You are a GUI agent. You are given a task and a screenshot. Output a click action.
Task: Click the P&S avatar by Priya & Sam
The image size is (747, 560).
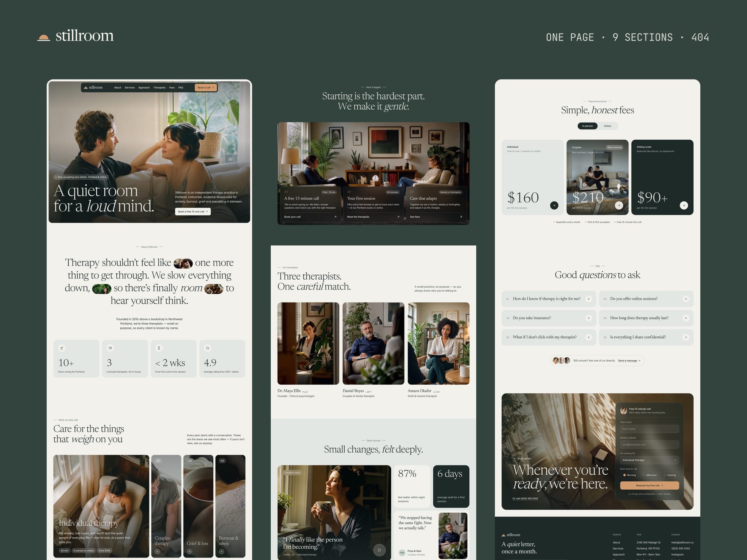(402, 553)
